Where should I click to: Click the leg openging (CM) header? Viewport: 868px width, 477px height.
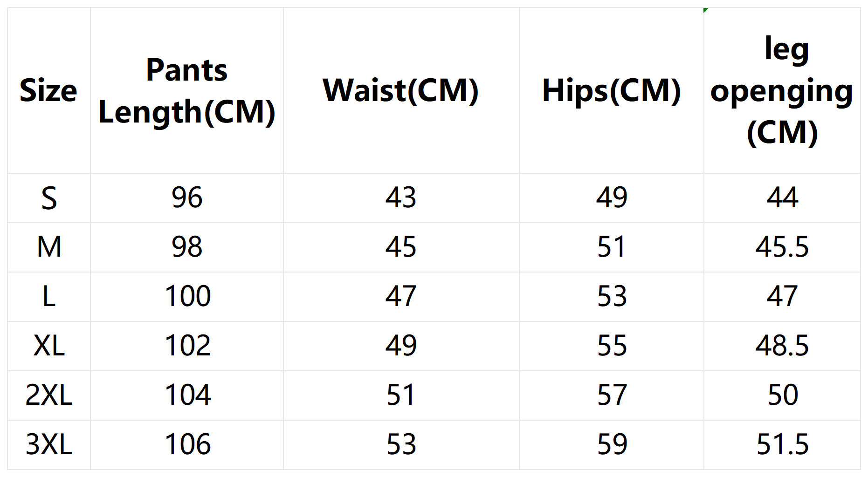[782, 90]
